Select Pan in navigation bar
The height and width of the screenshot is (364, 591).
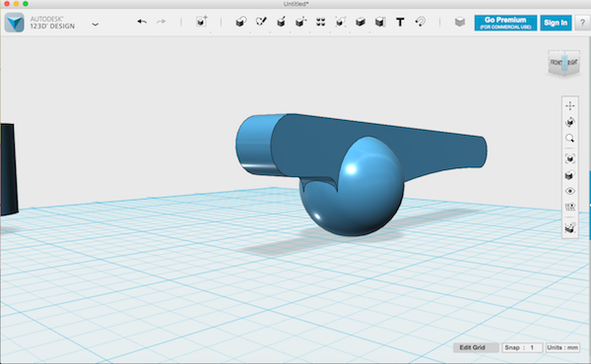[570, 106]
